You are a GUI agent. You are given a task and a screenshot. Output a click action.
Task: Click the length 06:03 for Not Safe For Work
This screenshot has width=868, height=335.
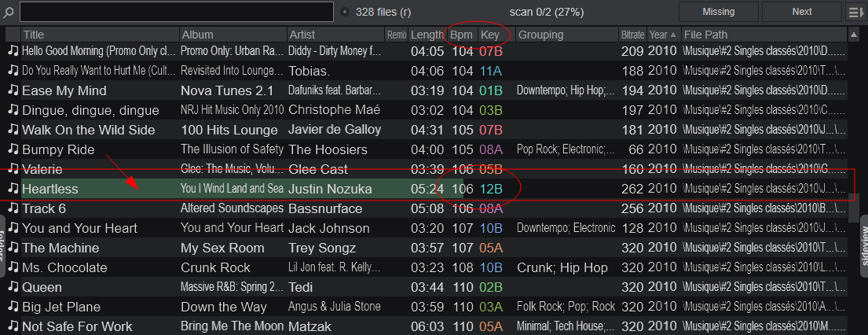[x=427, y=326]
